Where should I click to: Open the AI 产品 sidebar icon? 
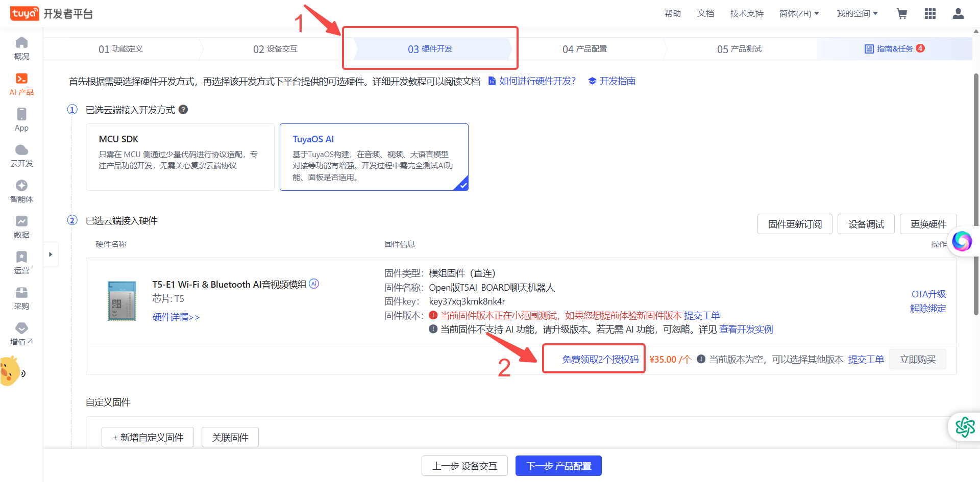[x=21, y=84]
